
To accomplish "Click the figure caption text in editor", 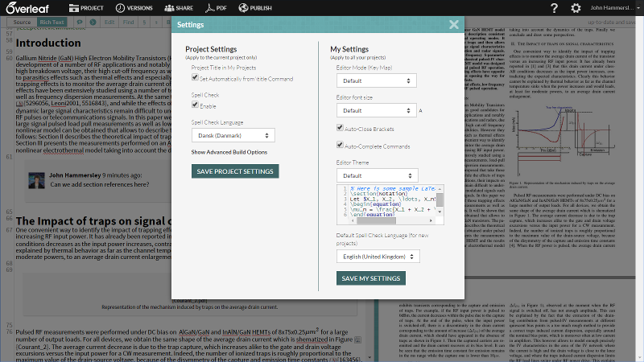I will tap(190, 307).
